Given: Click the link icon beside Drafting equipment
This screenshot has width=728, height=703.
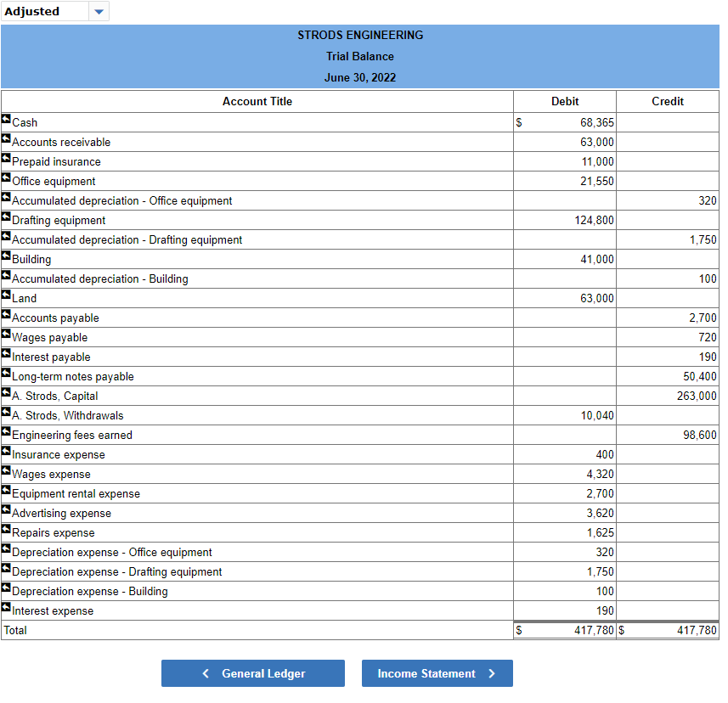Looking at the screenshot, I should tap(5, 217).
